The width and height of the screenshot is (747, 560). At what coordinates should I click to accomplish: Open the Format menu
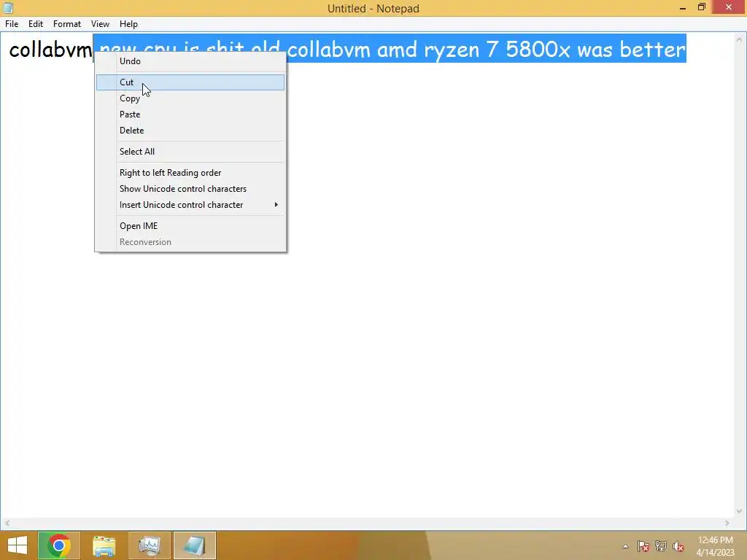(x=66, y=24)
